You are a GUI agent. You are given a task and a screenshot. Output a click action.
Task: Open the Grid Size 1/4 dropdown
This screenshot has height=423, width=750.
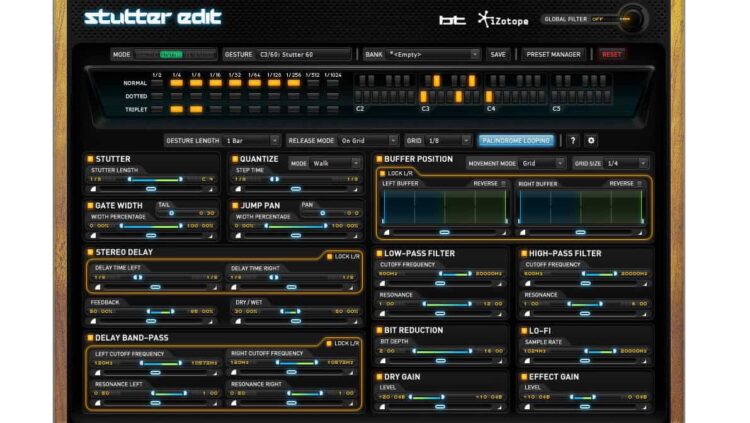pos(626,164)
